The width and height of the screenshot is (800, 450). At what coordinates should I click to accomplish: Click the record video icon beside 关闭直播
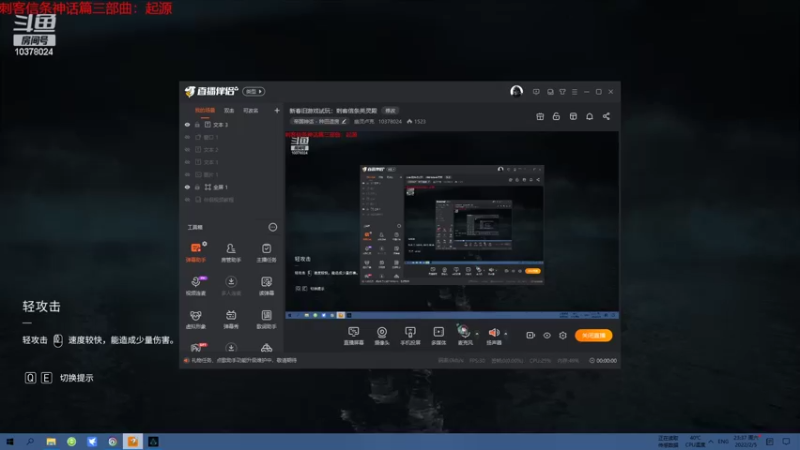point(531,335)
